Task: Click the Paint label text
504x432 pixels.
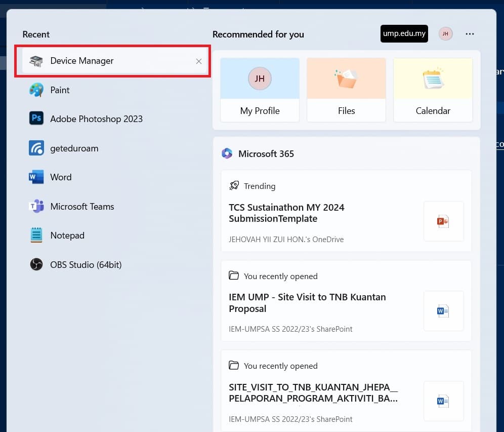Action: 60,90
